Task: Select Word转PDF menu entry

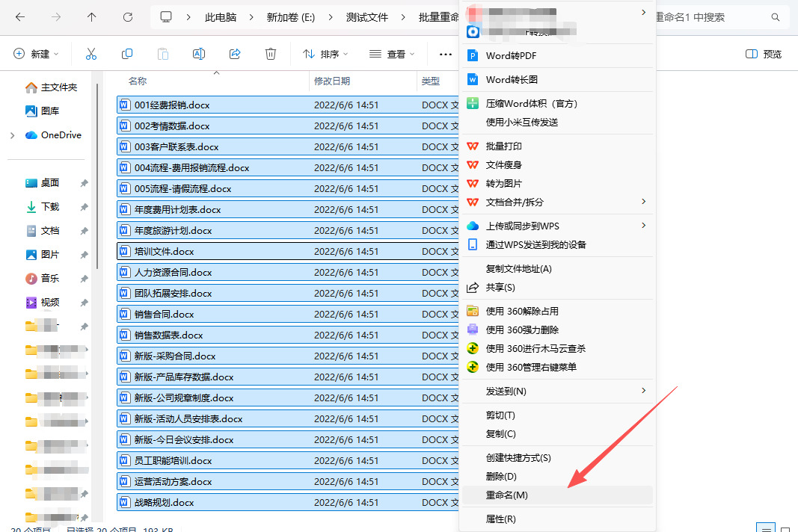Action: [x=557, y=55]
